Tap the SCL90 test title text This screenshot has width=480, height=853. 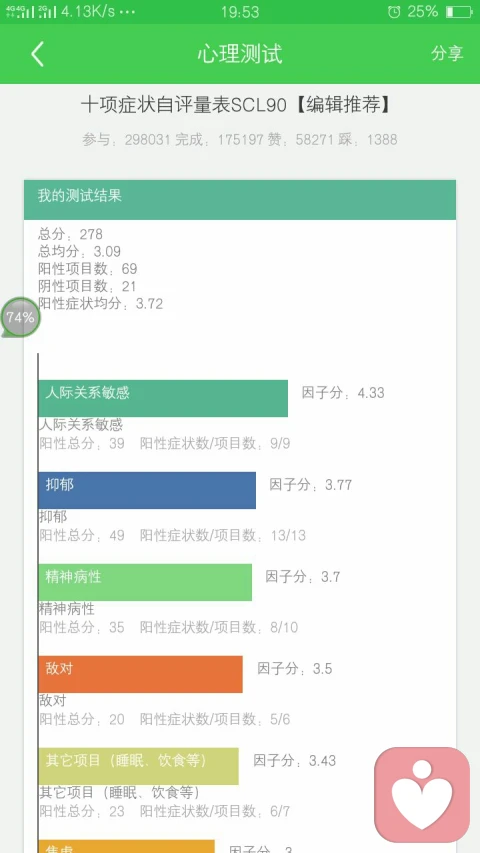coord(236,105)
